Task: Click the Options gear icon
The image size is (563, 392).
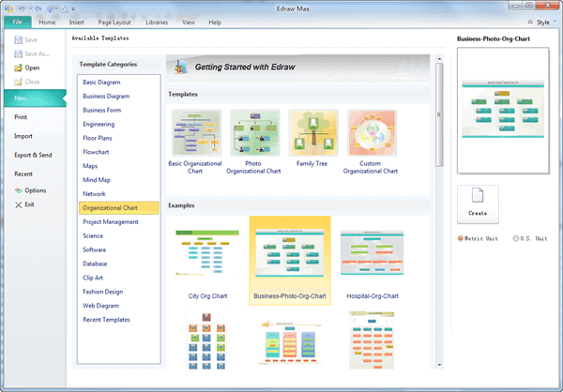Action: (19, 190)
